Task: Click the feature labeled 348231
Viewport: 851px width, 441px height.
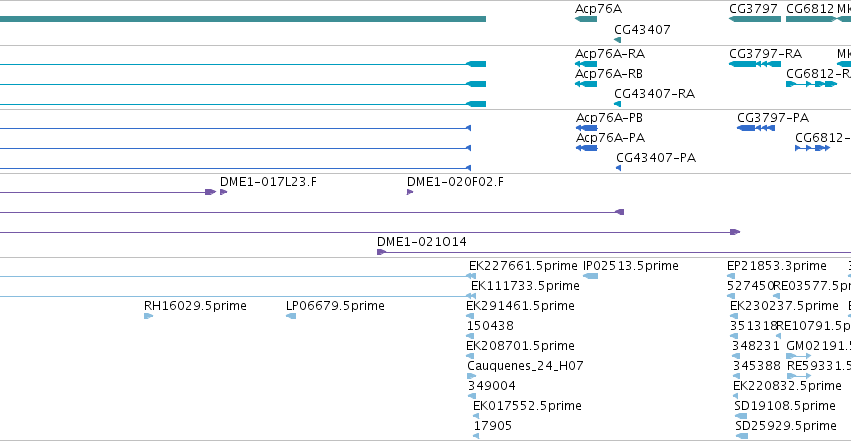Action: coord(755,346)
